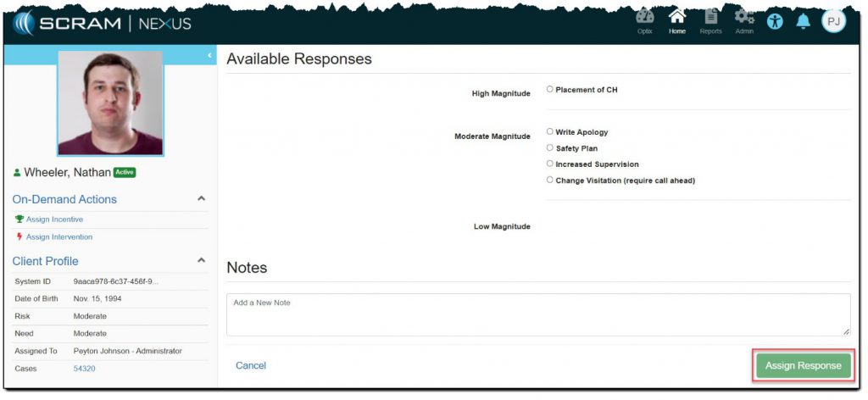Choose Change Visitation (require call ahead)
868x400 pixels.
coord(550,180)
